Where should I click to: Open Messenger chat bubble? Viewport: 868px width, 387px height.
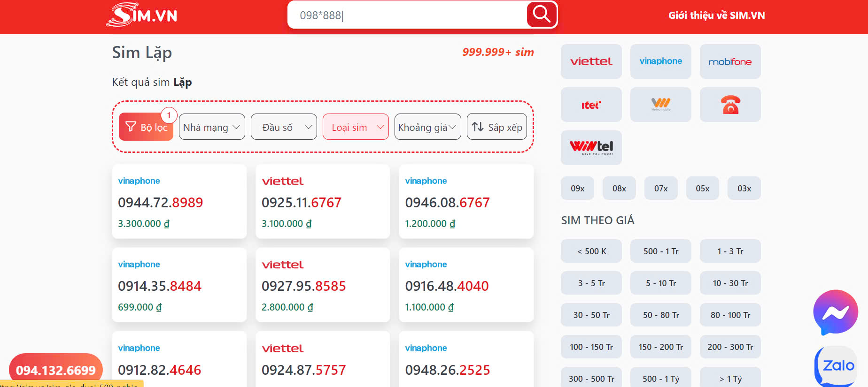tap(836, 312)
